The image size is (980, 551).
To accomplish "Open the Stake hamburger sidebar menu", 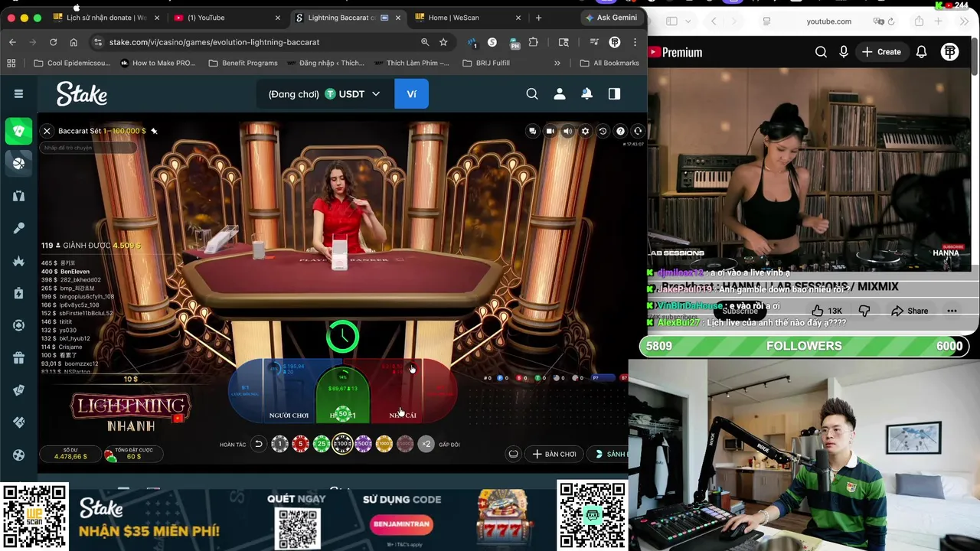I will point(18,93).
